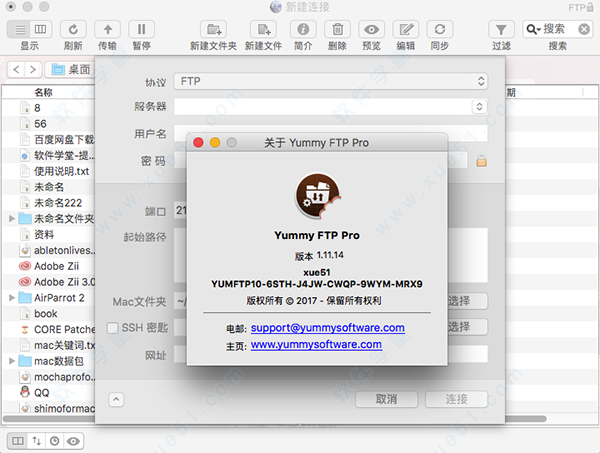Image resolution: width=600 pixels, height=453 pixels.
Task: Toggle the SSH 密匙 checkbox
Action: [112, 328]
